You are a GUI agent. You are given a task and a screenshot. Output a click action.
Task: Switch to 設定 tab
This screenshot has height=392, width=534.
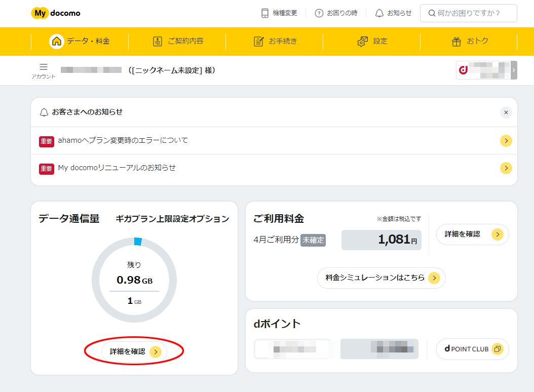click(371, 42)
